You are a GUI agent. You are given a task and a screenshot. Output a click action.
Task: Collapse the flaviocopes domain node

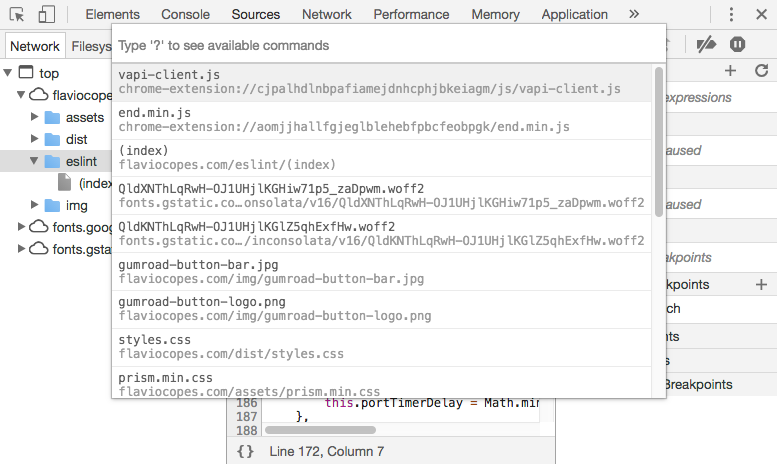(21, 95)
